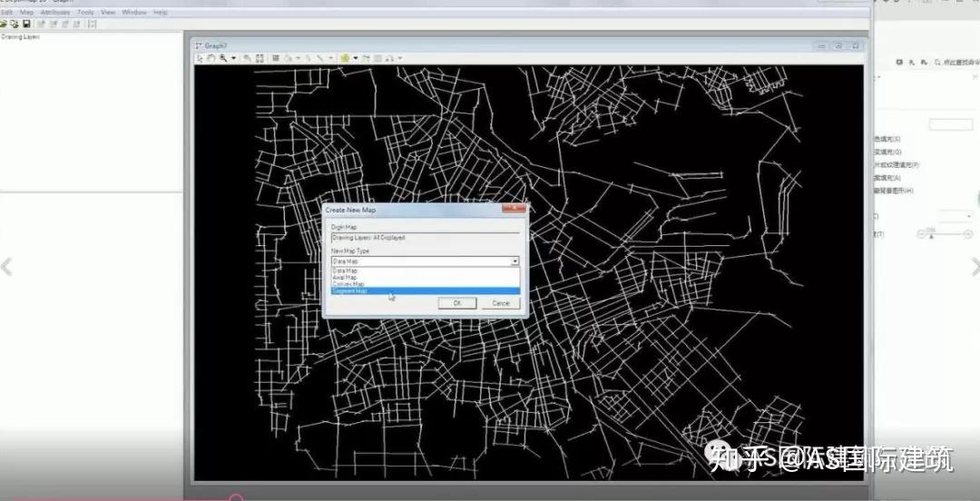Click the Open file folder icon
980x501 pixels.
pyautogui.click(x=3, y=24)
